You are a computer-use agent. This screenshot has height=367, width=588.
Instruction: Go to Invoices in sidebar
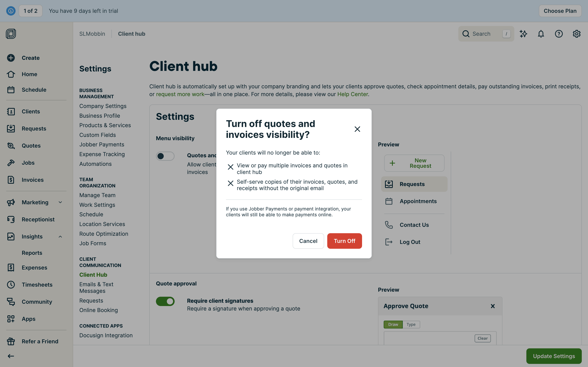tap(32, 180)
